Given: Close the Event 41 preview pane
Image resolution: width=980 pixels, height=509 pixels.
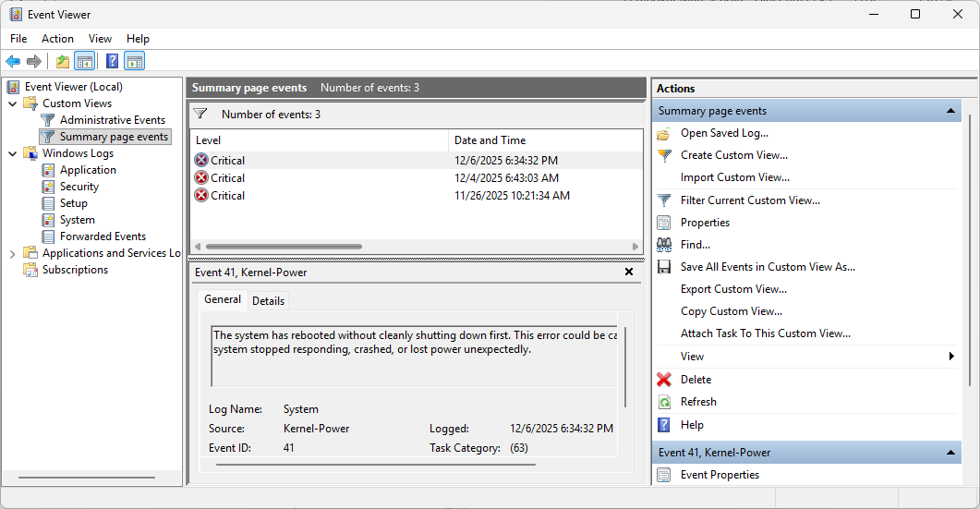Looking at the screenshot, I should (629, 273).
